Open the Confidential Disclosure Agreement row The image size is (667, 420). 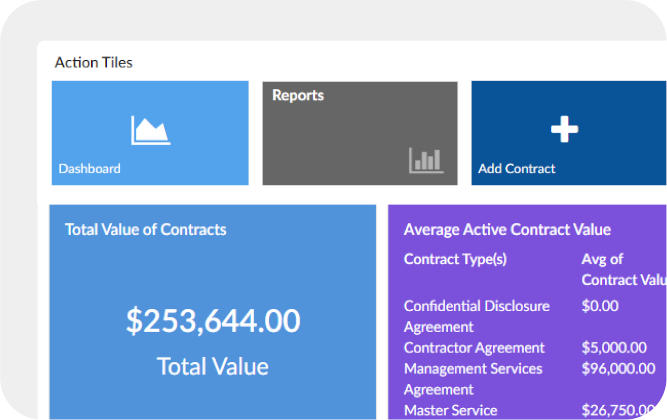point(476,316)
